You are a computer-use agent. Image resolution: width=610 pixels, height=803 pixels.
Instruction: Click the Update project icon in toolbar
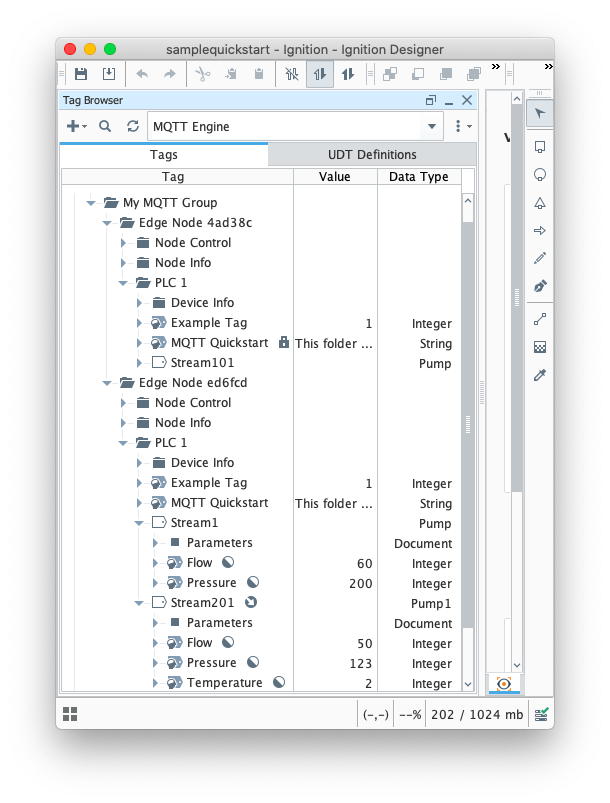pos(109,74)
